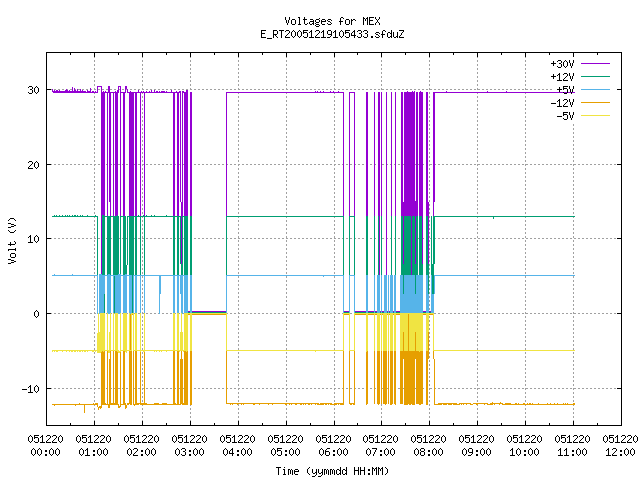Image resolution: width=640 pixels, height=480 pixels.
Task: Click the 051220 12:00 time label
Action: 620,446
